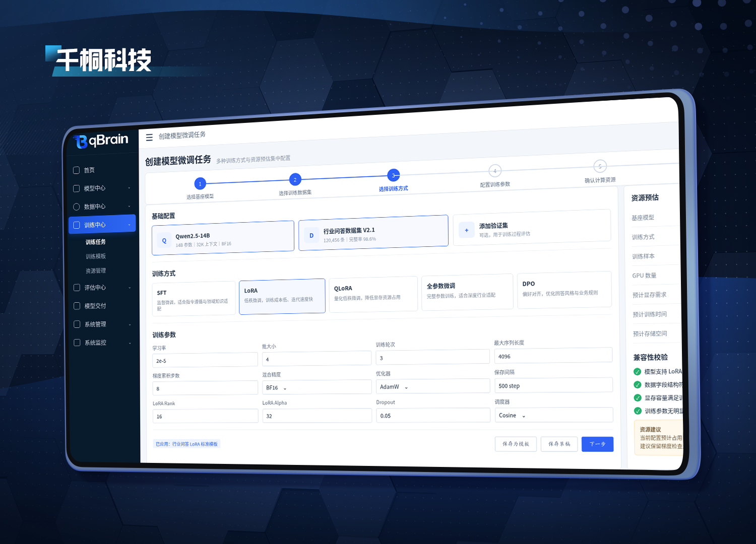Viewport: 756px width, 544px height.
Task: Expand the 系统监控 menu chevron
Action: pyautogui.click(x=130, y=343)
